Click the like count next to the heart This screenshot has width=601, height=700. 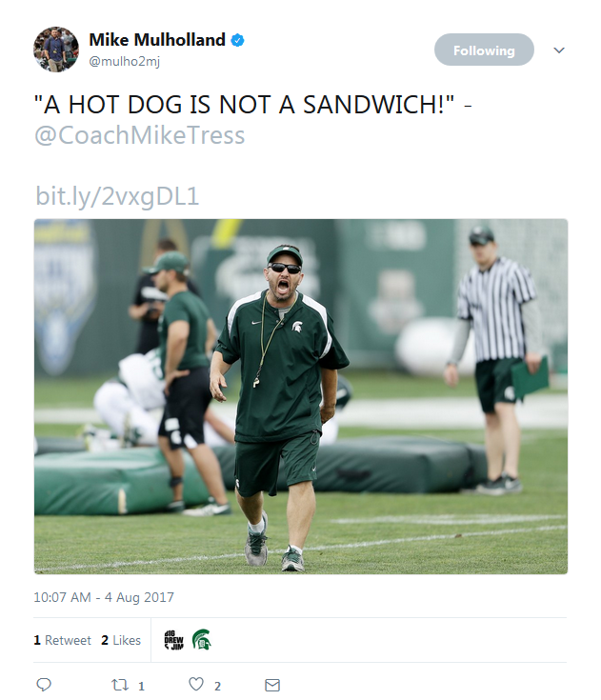[217, 686]
